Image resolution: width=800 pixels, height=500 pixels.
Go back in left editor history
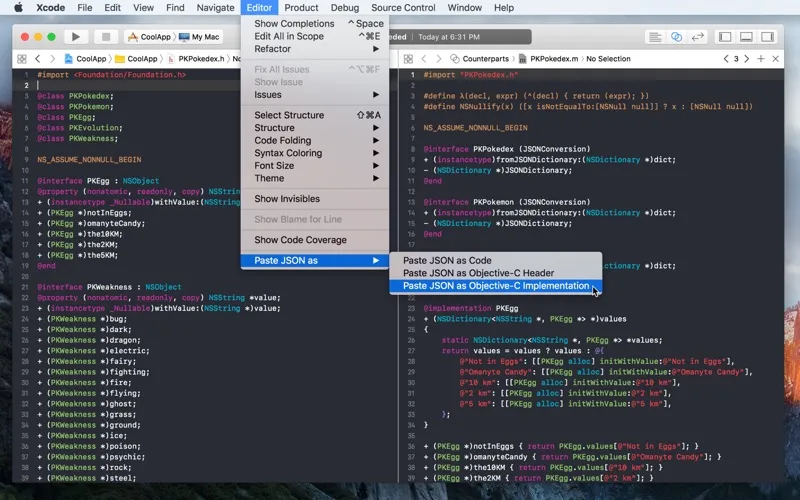click(x=38, y=59)
